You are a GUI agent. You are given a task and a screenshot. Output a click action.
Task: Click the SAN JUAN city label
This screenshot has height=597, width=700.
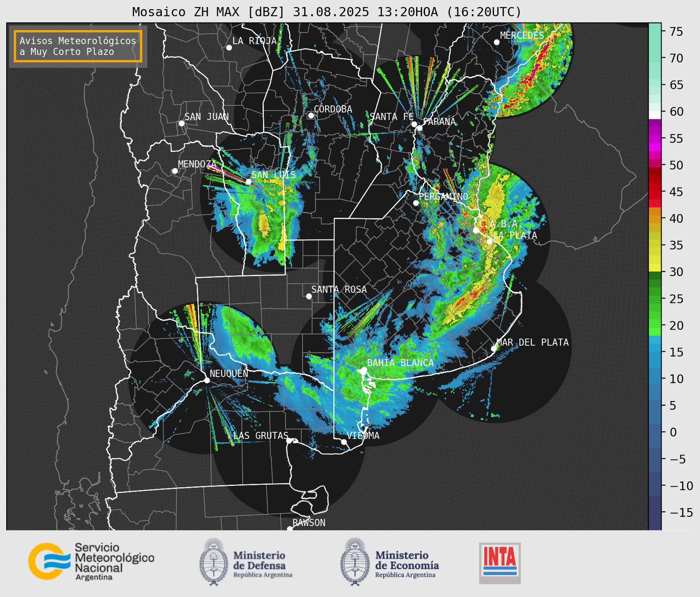[207, 117]
